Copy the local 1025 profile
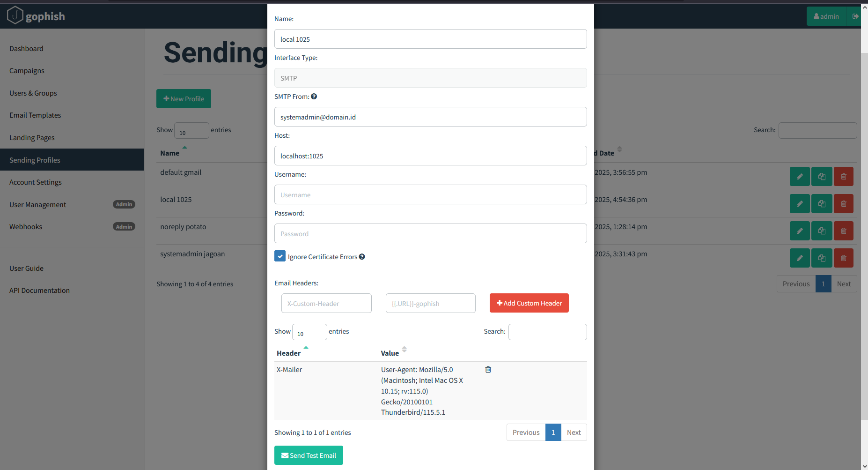This screenshot has width=868, height=470. [x=822, y=204]
